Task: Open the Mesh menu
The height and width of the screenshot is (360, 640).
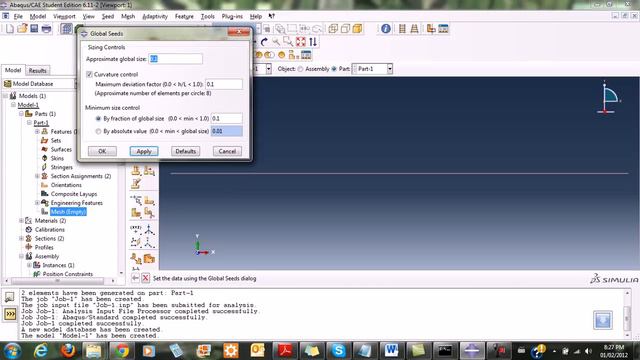Action: 128,16
